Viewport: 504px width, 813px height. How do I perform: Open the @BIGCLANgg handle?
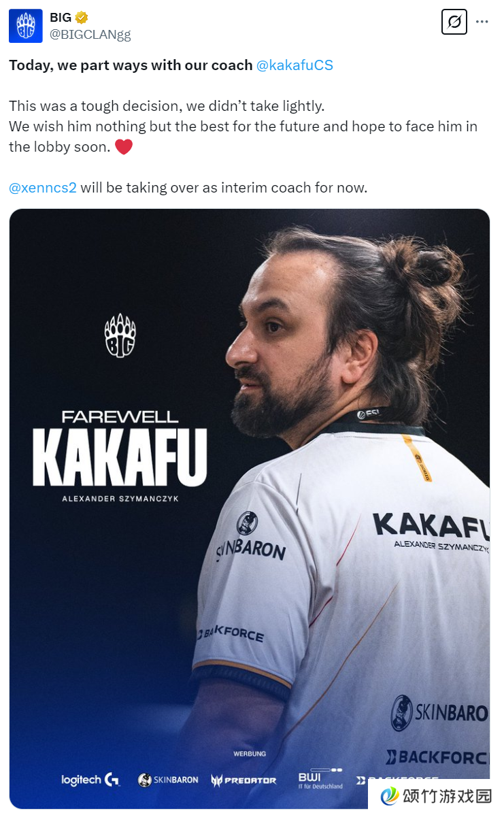pyautogui.click(x=90, y=35)
